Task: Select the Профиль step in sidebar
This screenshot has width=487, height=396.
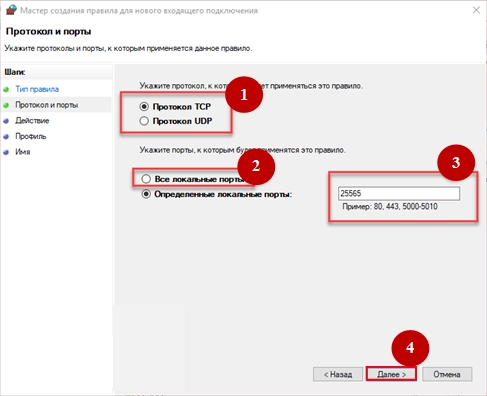Action: 31,136
